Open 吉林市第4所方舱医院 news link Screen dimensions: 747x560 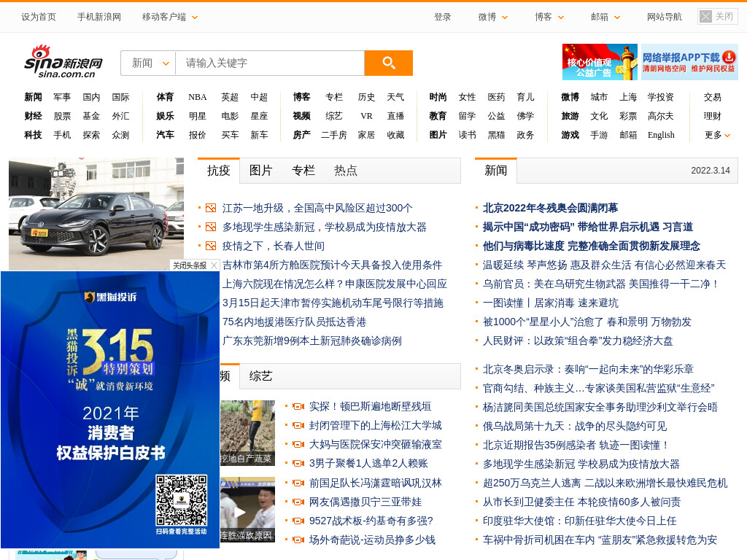click(332, 265)
